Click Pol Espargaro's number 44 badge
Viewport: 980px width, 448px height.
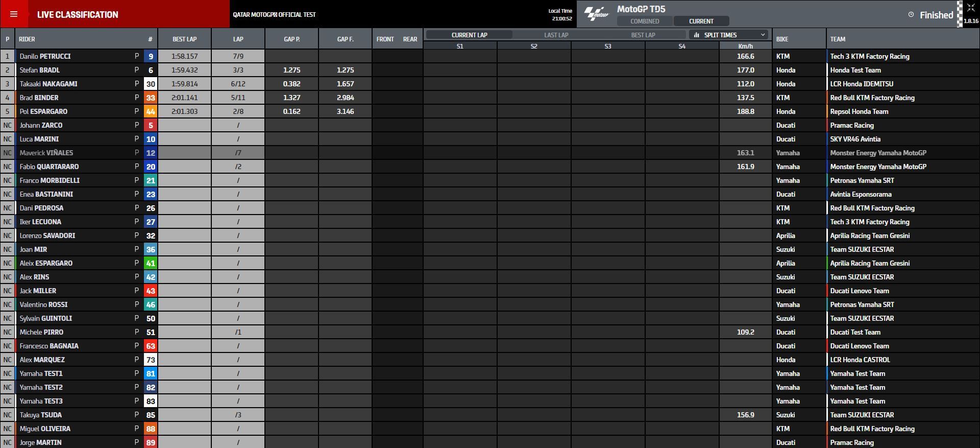pos(151,112)
